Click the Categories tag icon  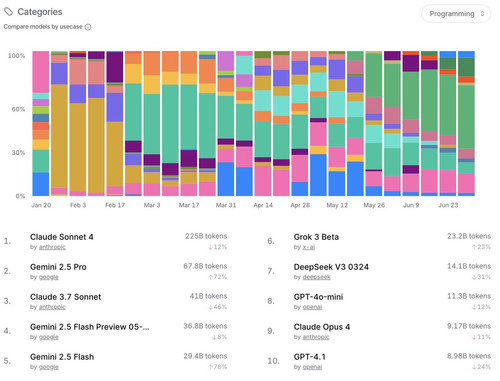point(8,12)
